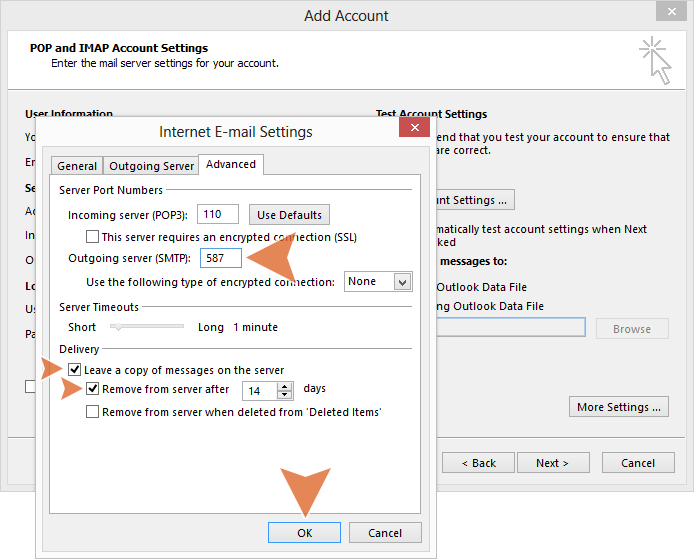This screenshot has width=694, height=559.
Task: Switch to the General tab
Action: 77,166
